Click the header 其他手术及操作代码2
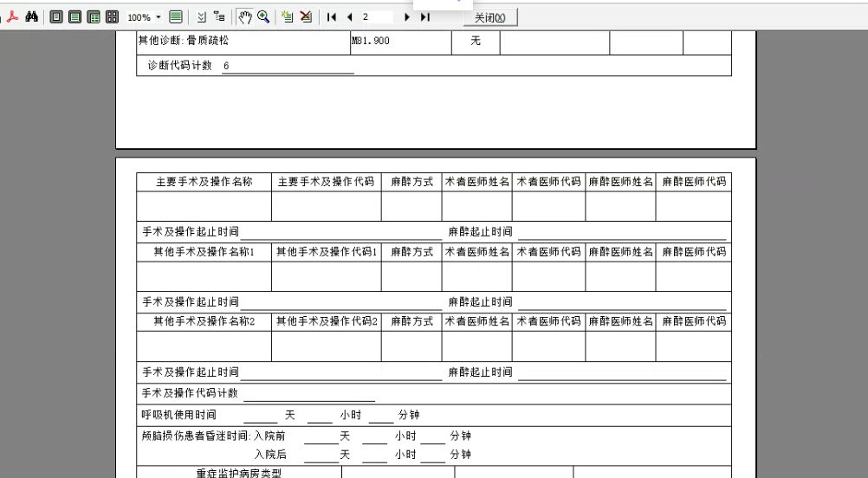The width and height of the screenshot is (868, 478). [327, 321]
